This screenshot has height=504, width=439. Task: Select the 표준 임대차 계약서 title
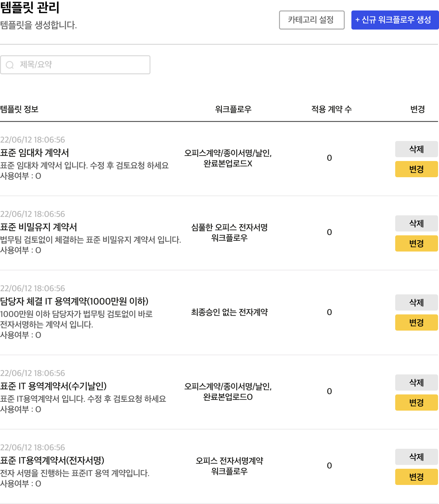click(35, 153)
